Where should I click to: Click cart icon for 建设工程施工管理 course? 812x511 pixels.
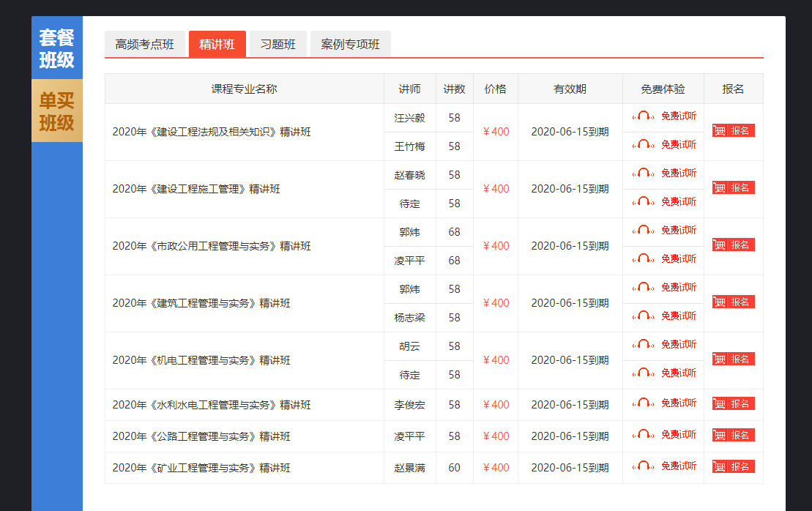coord(719,187)
